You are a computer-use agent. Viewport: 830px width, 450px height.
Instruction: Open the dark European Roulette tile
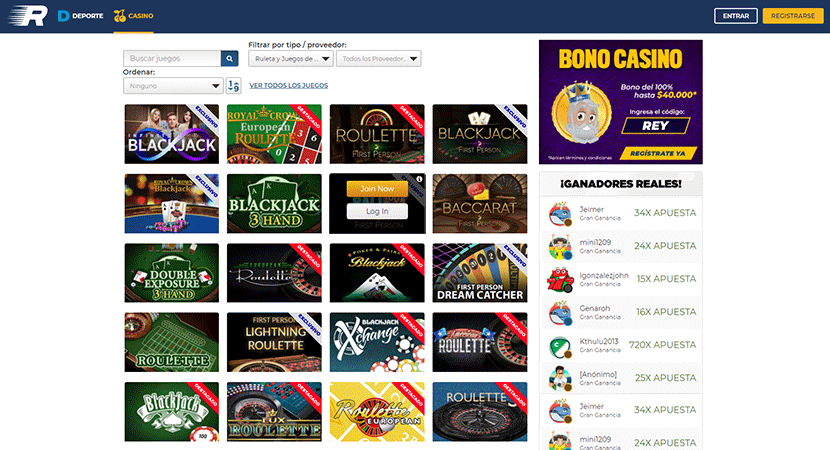(274, 273)
